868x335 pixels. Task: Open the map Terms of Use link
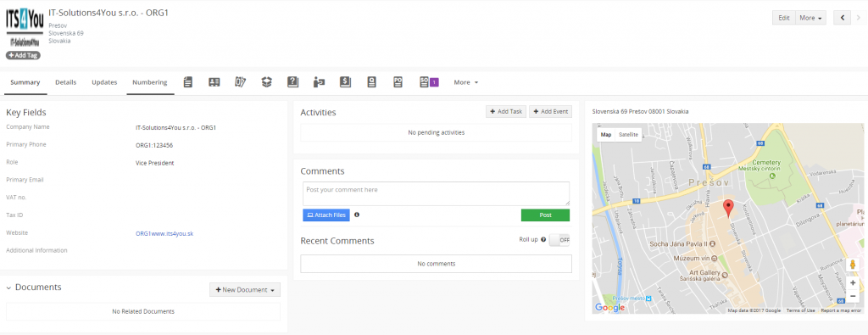point(800,310)
